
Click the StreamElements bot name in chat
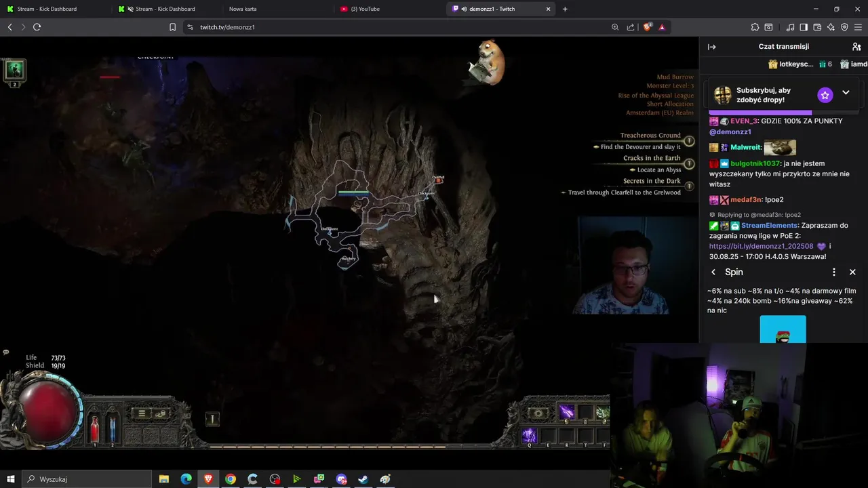[x=770, y=226]
